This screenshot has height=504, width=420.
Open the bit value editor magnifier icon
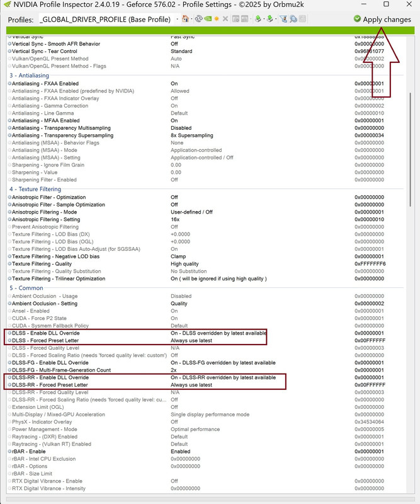(293, 19)
